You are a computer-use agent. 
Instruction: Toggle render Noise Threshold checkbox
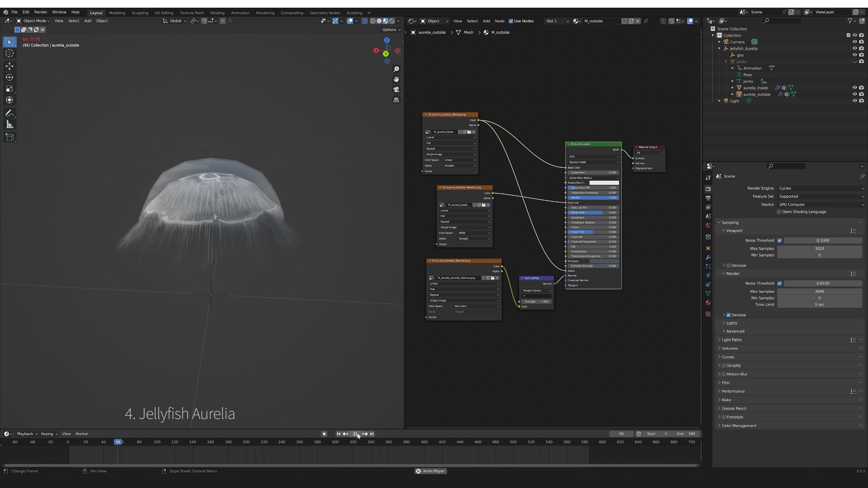pos(780,283)
